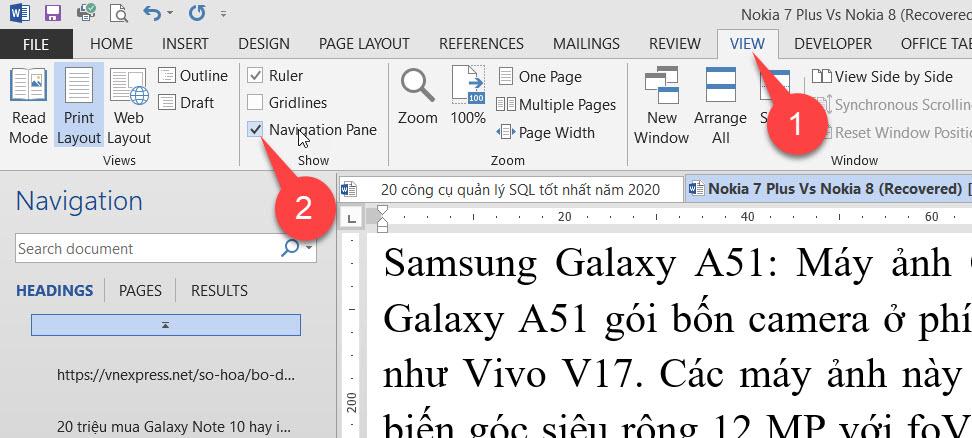The height and width of the screenshot is (438, 972).
Task: Enable the Gridlines checkbox
Action: 255,102
